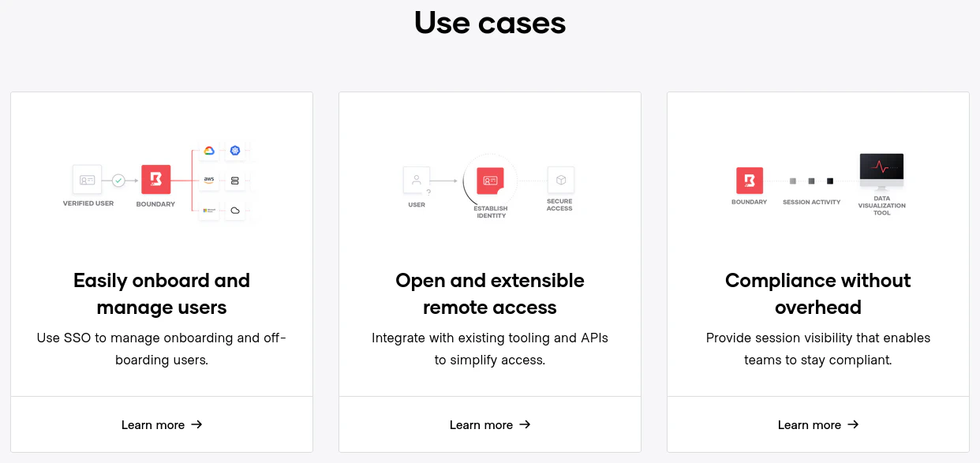This screenshot has width=980, height=463.
Task: Click the Compliance without overhead heading
Action: tap(818, 293)
